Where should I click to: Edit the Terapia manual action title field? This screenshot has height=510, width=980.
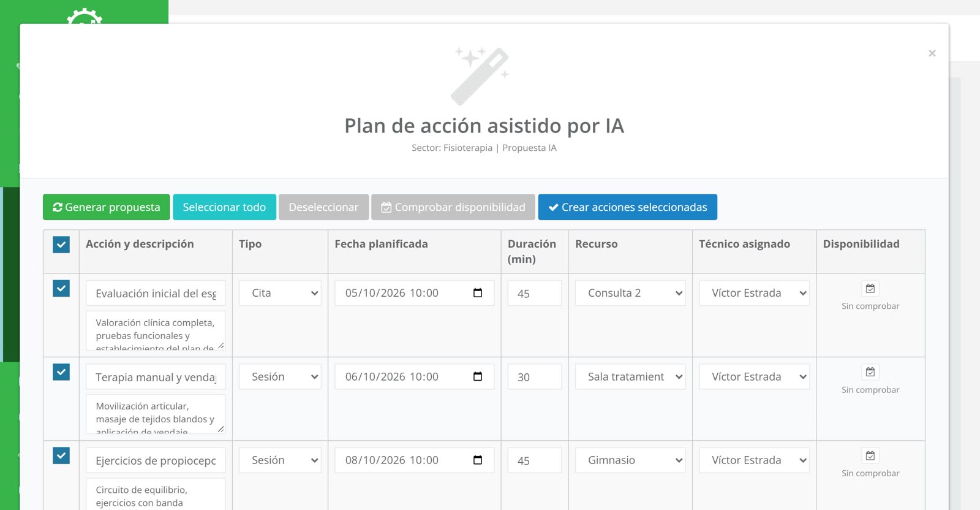tap(156, 377)
